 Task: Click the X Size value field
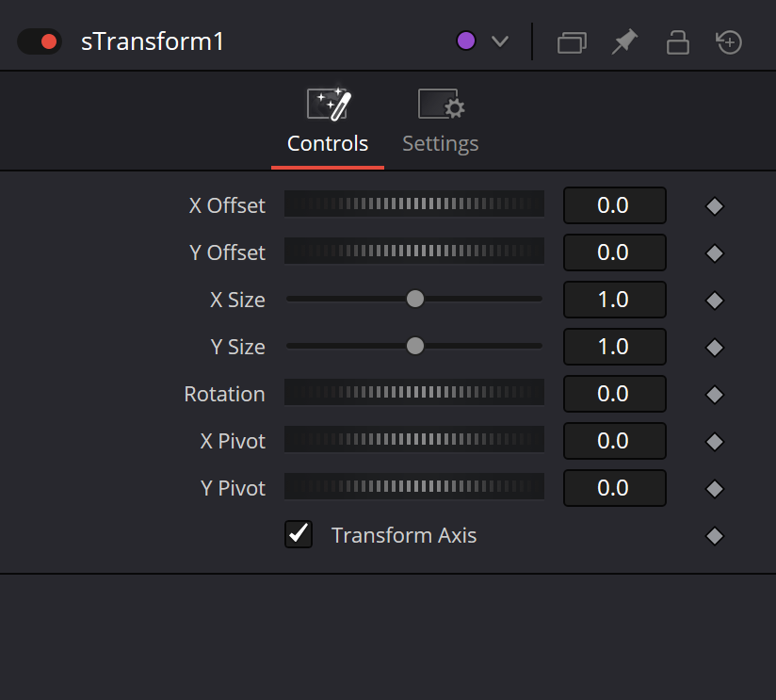(615, 299)
